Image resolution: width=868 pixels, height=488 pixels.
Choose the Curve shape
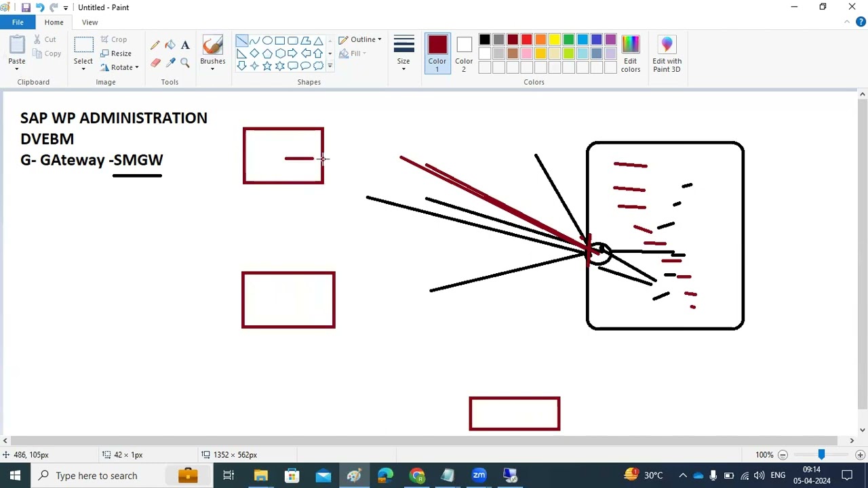pyautogui.click(x=254, y=41)
